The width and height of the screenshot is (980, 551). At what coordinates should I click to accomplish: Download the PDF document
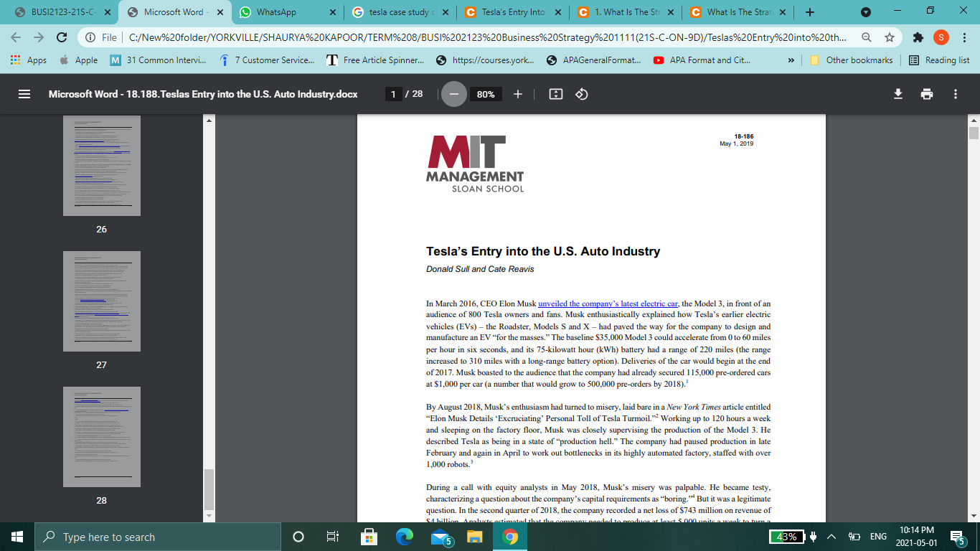tap(897, 93)
